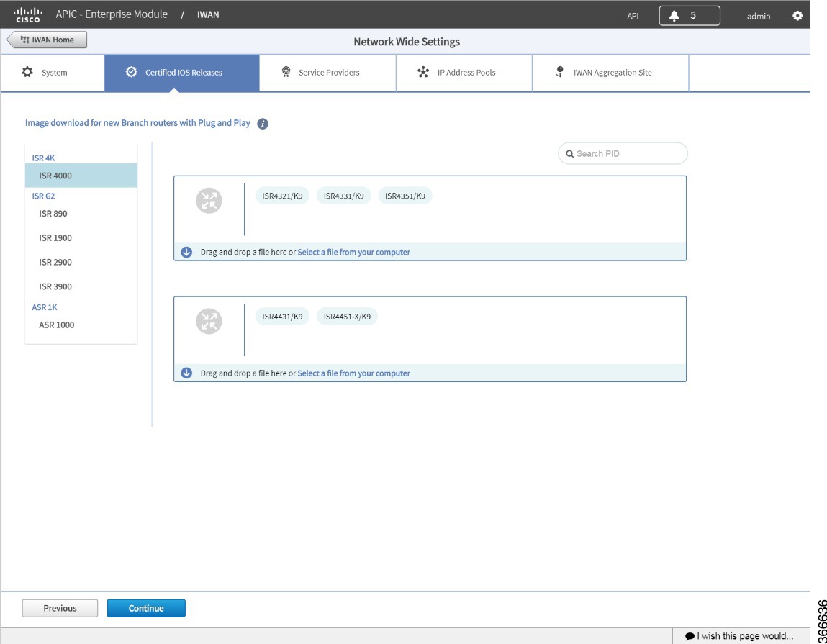This screenshot has height=644, width=827.
Task: Click the ISR4331/K9 PID tag
Action: coord(344,196)
